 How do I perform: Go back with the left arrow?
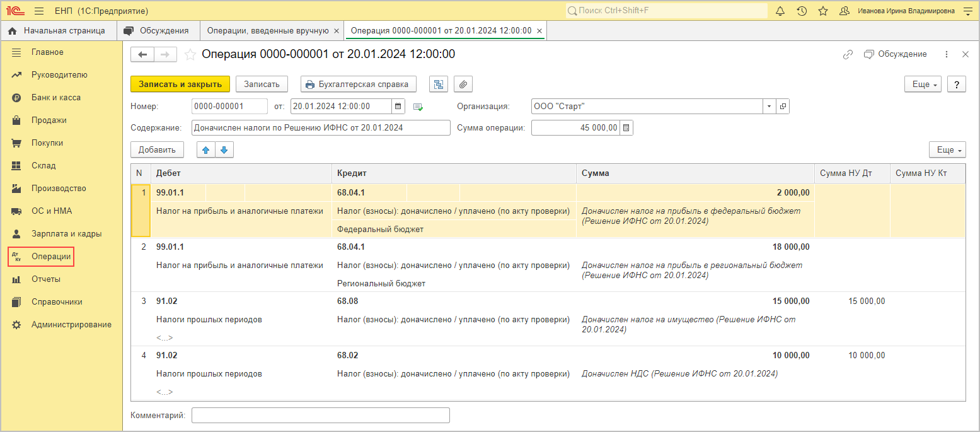(x=142, y=55)
